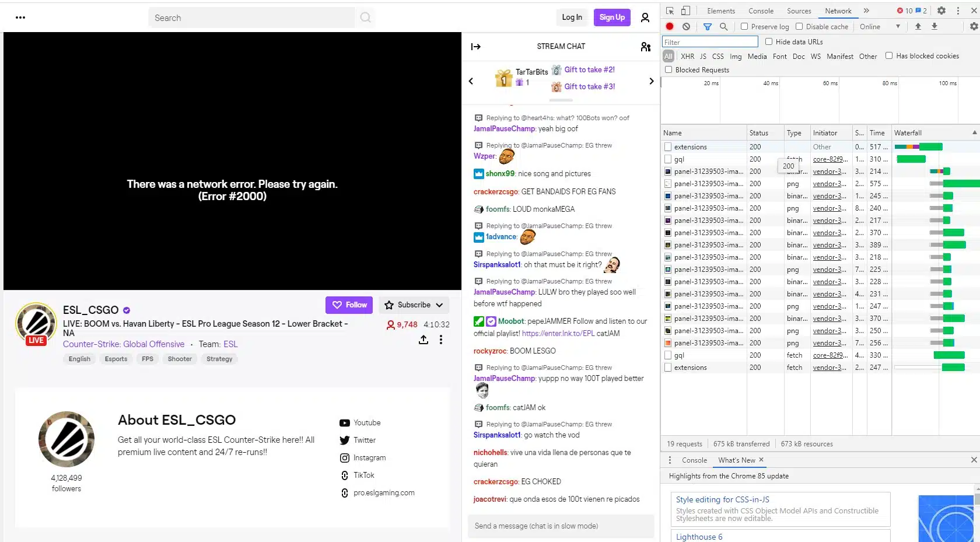Toggle Hide data URLs checkbox
The height and width of the screenshot is (542, 980).
point(769,42)
